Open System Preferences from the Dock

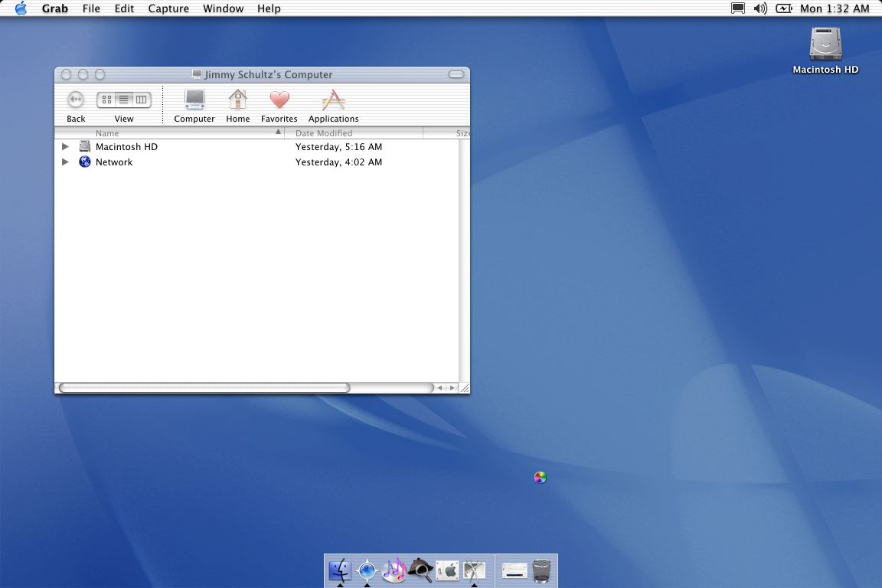448,571
